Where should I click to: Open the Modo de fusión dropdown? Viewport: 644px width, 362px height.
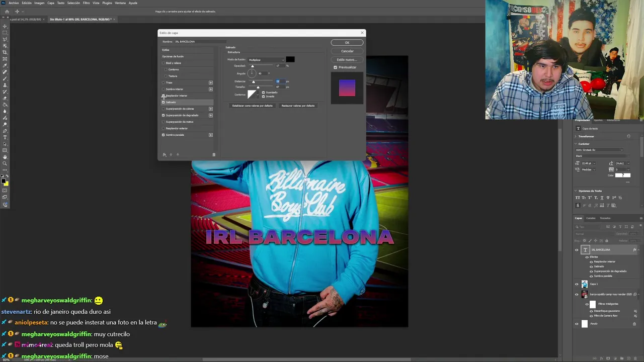click(266, 60)
